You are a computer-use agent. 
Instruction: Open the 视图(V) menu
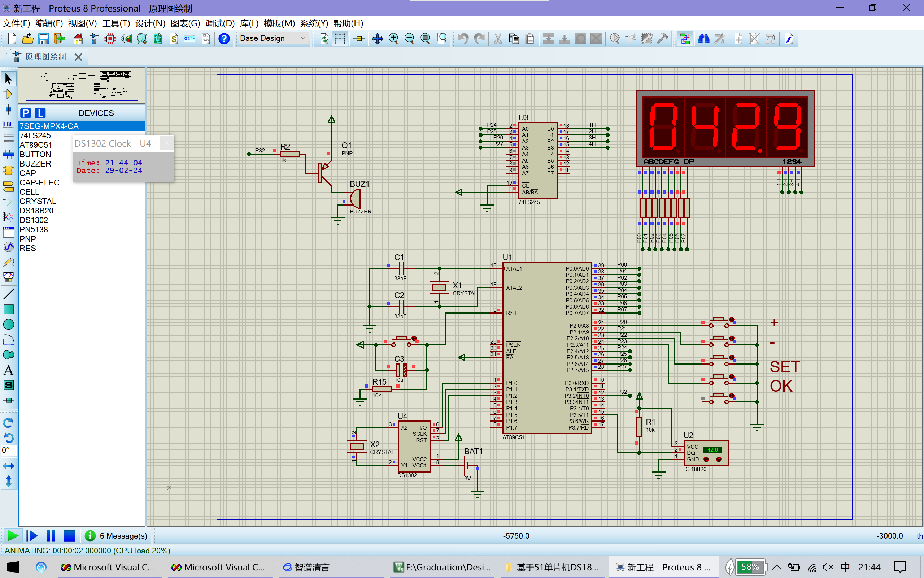[x=82, y=23]
